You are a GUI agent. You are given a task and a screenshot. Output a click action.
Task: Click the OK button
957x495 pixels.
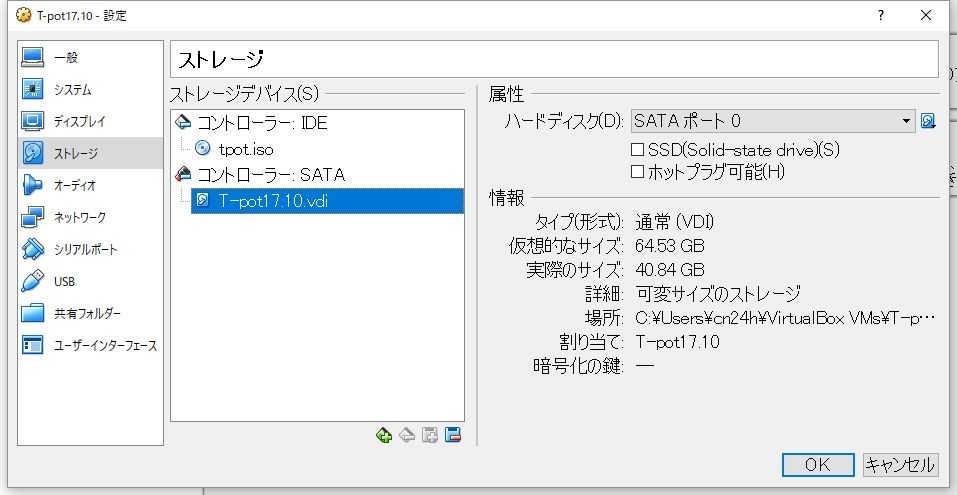click(x=818, y=465)
